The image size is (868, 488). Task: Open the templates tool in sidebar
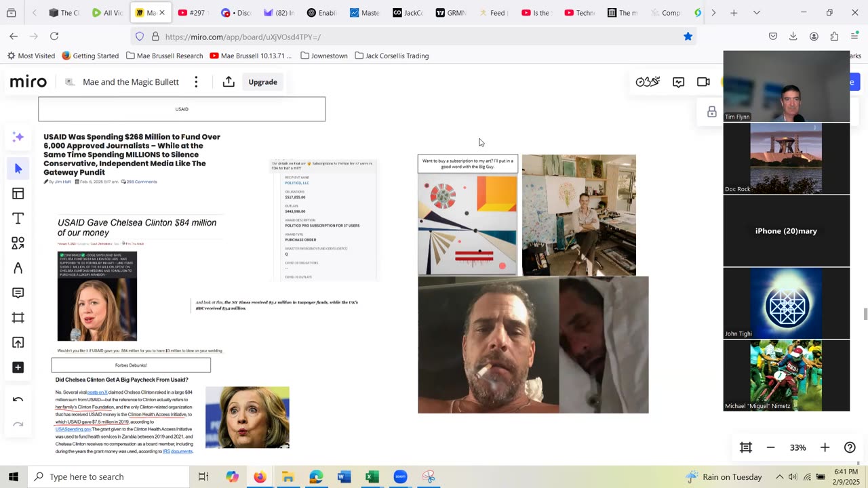pyautogui.click(x=18, y=194)
